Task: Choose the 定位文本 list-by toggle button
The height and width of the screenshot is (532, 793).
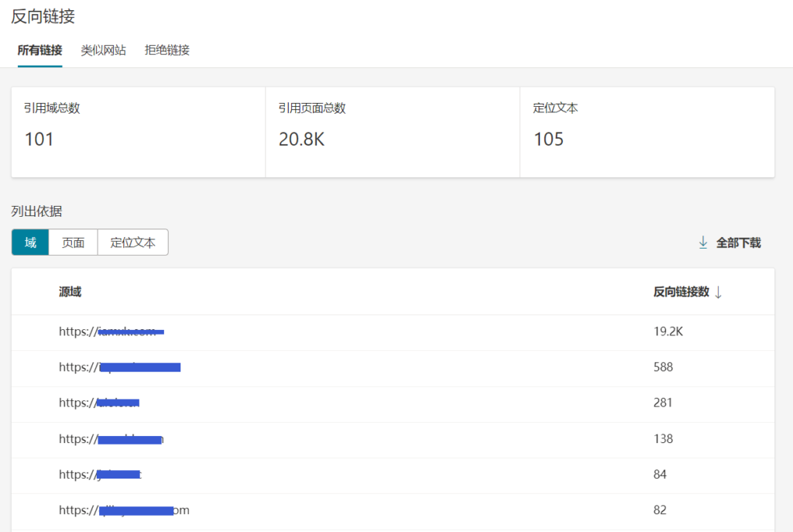Action: pos(132,242)
